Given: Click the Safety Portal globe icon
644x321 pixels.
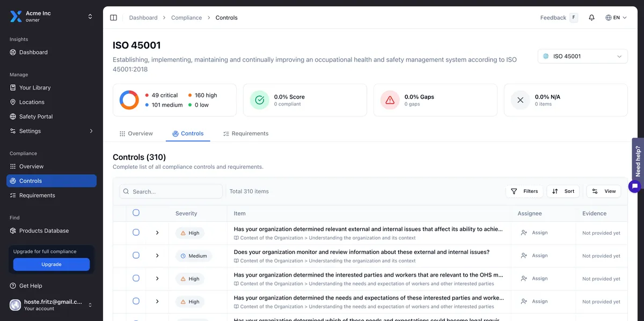Looking at the screenshot, I should pos(13,117).
